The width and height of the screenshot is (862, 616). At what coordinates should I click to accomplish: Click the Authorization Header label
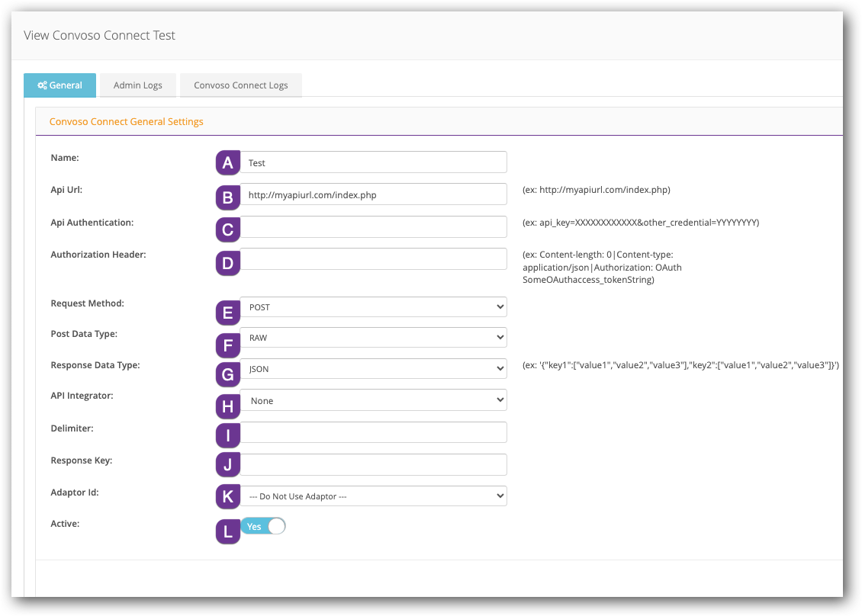click(x=98, y=255)
